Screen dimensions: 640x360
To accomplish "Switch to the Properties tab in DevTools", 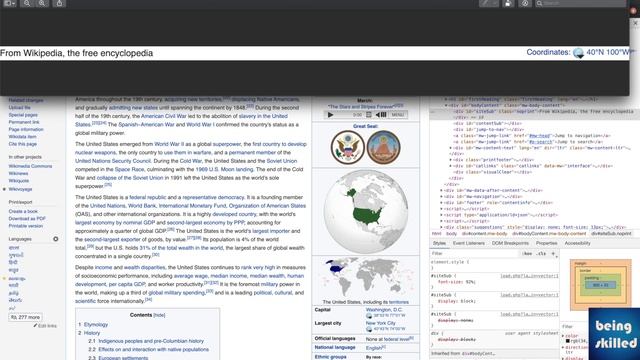I will (547, 243).
